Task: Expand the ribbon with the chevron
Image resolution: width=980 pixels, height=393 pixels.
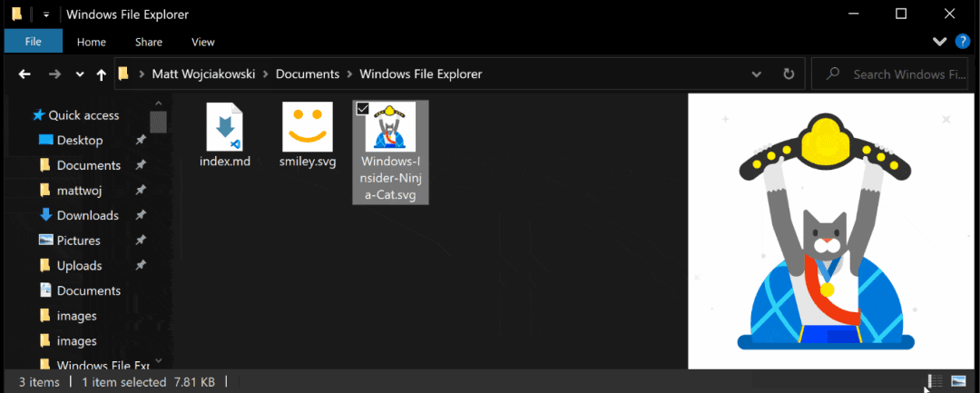Action: point(939,42)
